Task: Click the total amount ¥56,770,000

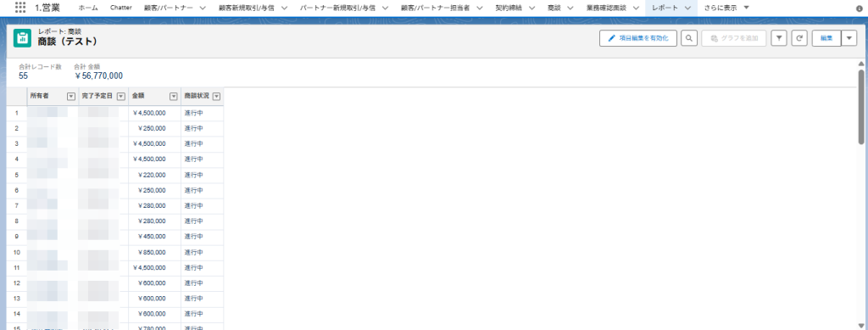Action: [x=98, y=76]
